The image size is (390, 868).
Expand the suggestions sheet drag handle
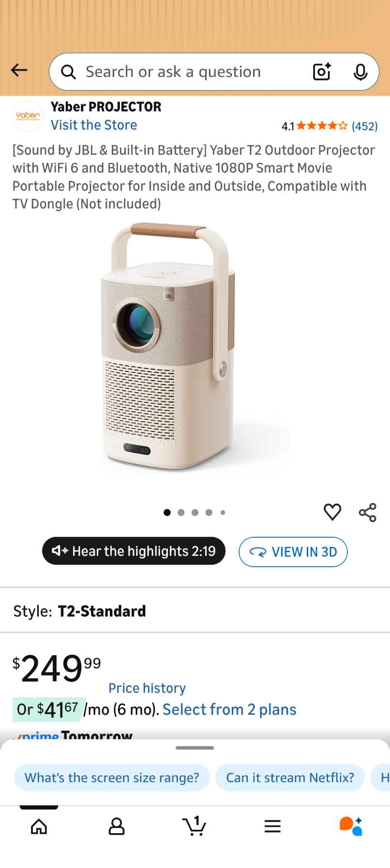point(195,748)
